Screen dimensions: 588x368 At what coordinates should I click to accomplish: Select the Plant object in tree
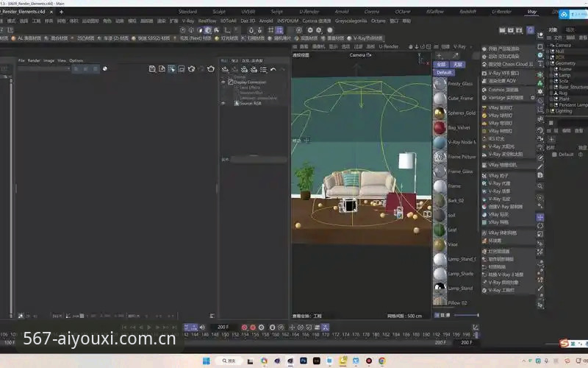tap(564, 99)
